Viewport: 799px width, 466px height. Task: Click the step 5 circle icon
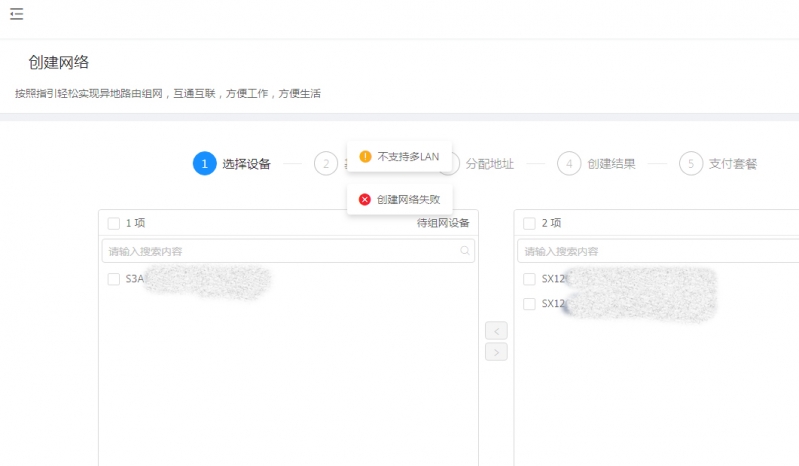click(690, 164)
